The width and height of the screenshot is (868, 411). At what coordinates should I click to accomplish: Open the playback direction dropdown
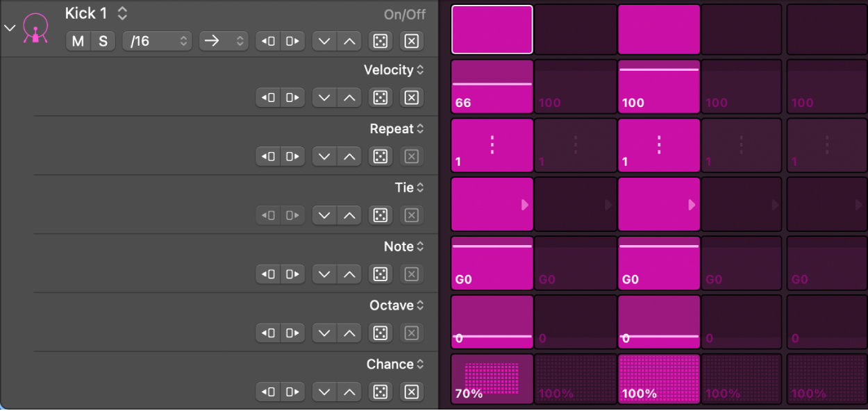[224, 41]
